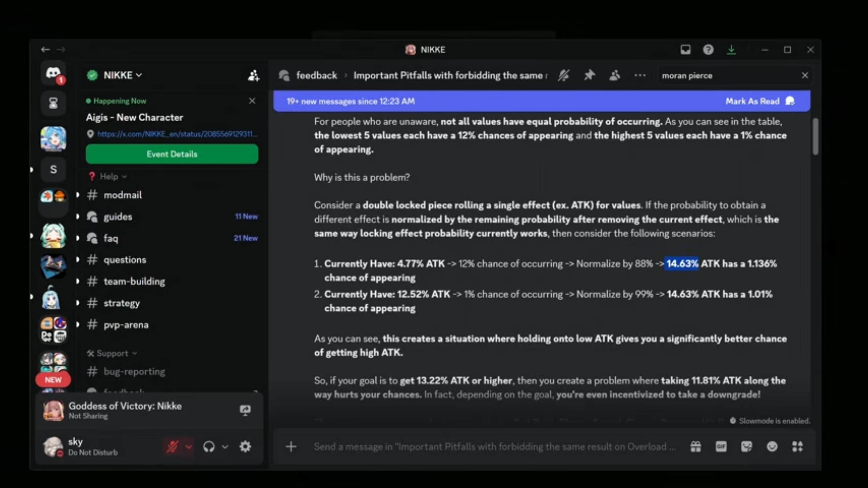Open the x.com NIKKE_en event link

pyautogui.click(x=177, y=134)
